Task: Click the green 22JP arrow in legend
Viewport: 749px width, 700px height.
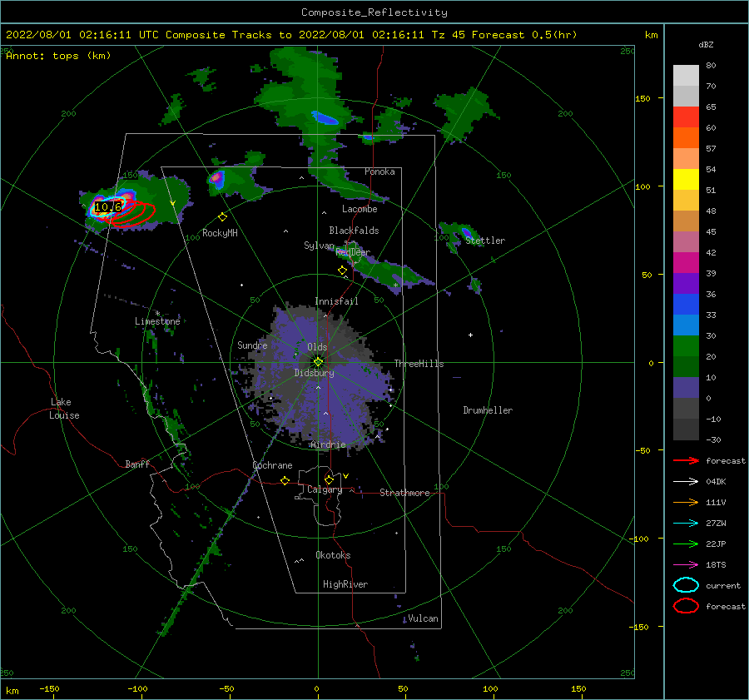Action: (686, 544)
